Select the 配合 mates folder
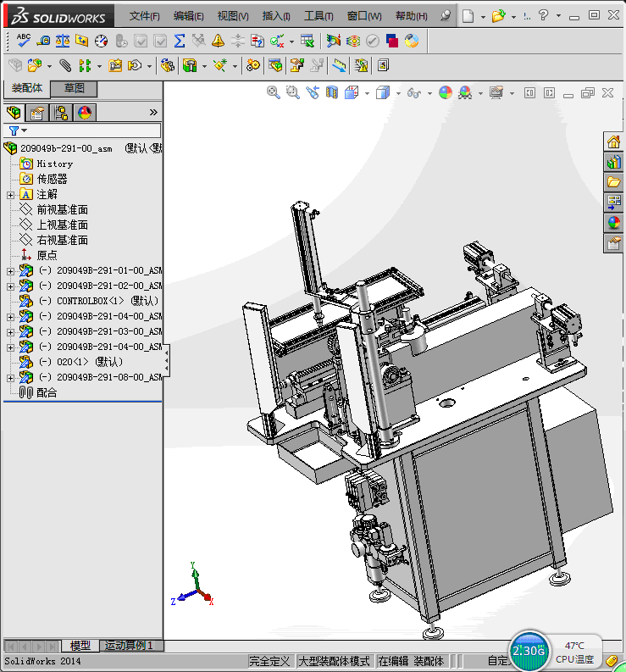The height and width of the screenshot is (672, 626). click(x=47, y=392)
